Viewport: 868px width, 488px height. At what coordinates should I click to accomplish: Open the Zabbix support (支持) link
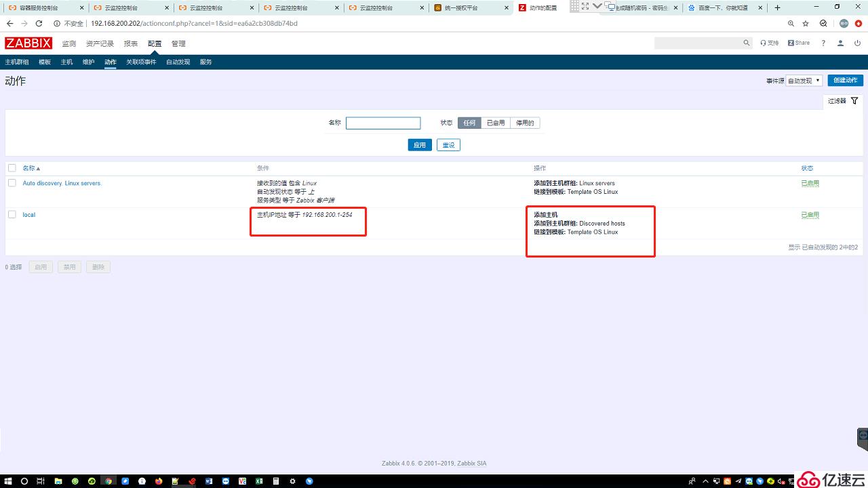pos(770,43)
